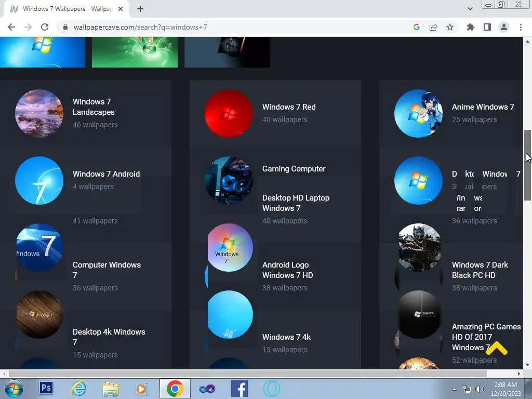This screenshot has width=532, height=399.
Task: Click the Windows 7 Landscapes round thumbnail
Action: pyautogui.click(x=39, y=113)
